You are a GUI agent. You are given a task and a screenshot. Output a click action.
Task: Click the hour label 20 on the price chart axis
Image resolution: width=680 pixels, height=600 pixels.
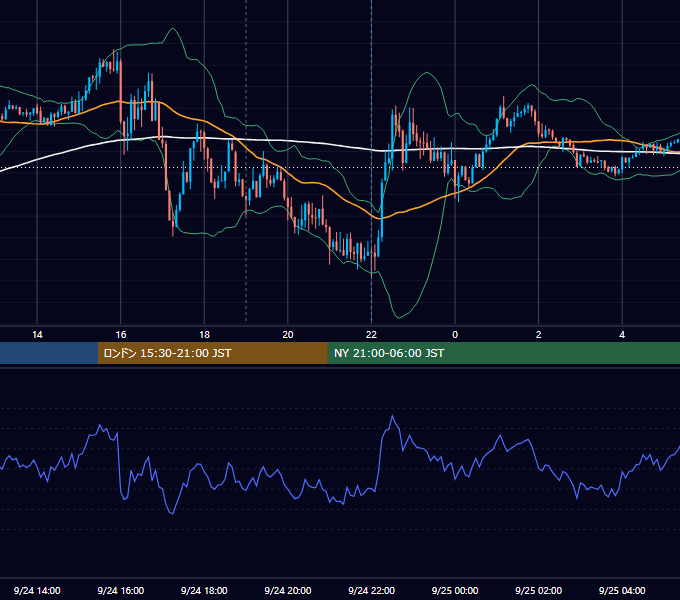click(x=288, y=335)
